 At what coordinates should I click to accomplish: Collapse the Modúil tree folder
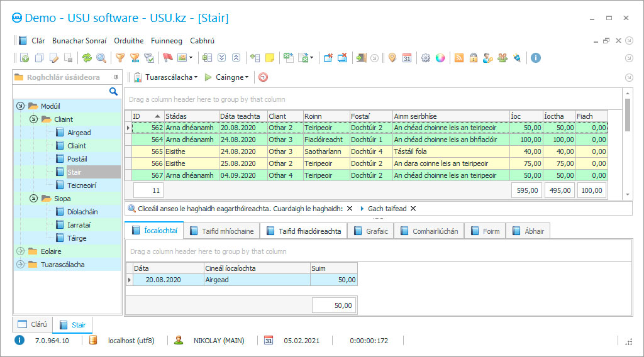pyautogui.click(x=21, y=106)
